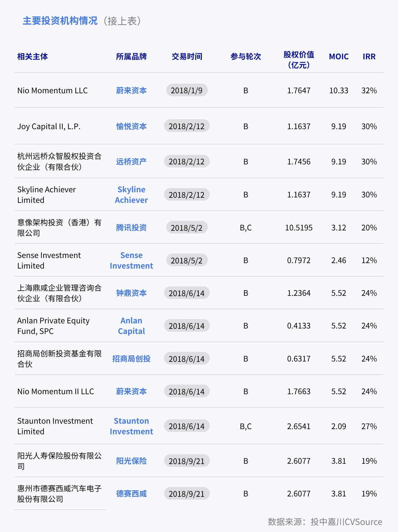Select the 12% IRR value

point(369,260)
